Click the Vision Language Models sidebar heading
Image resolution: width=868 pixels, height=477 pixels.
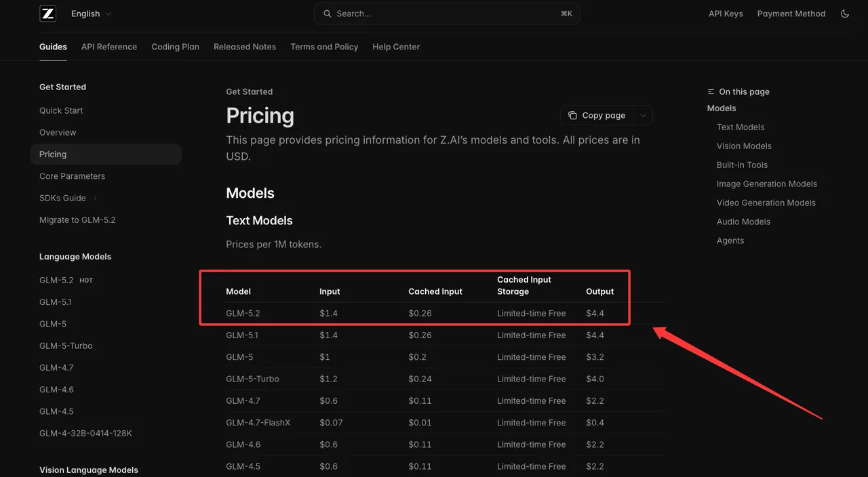89,470
